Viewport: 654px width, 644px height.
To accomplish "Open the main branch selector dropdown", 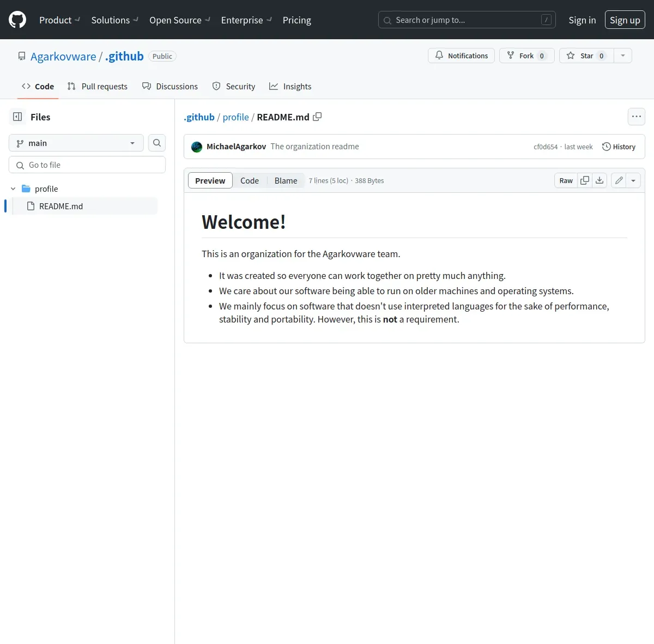I will (x=76, y=143).
